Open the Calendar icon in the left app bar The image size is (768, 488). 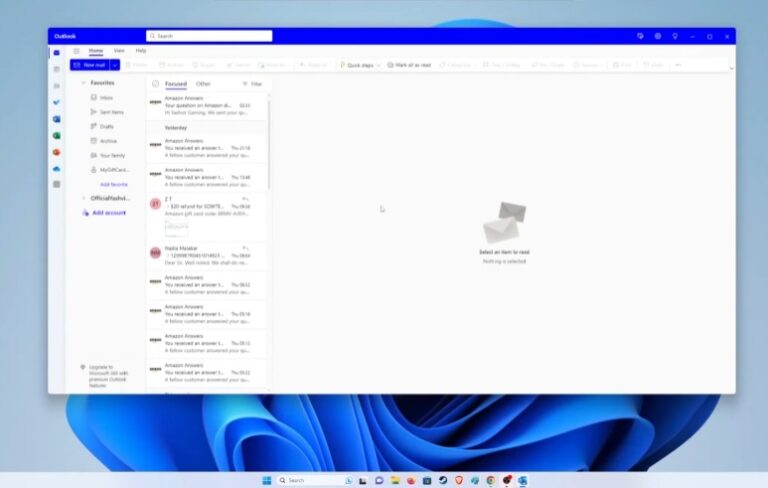point(57,69)
